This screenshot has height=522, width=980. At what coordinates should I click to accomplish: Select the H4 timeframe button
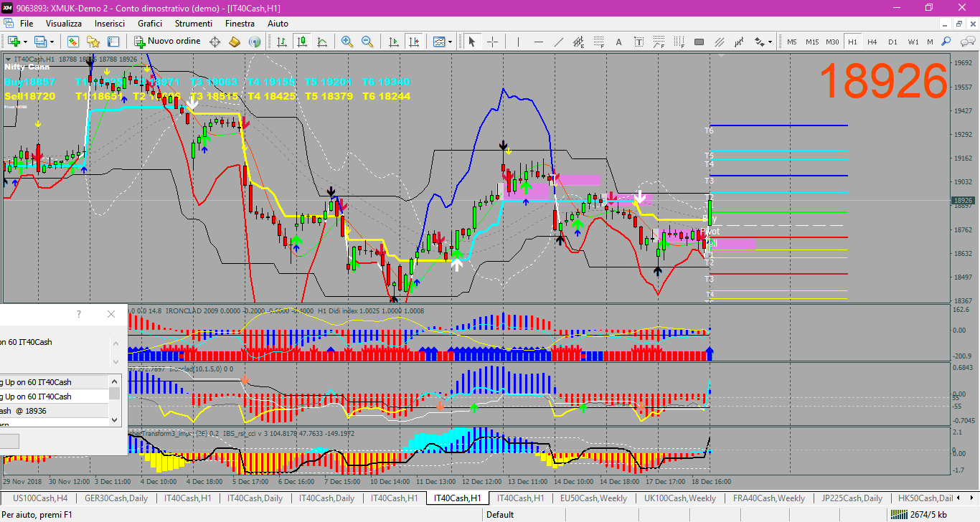coord(872,42)
